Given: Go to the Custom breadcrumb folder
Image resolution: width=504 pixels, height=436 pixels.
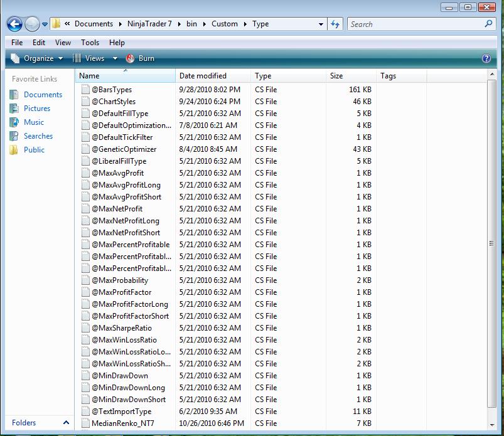Looking at the screenshot, I should [x=224, y=24].
